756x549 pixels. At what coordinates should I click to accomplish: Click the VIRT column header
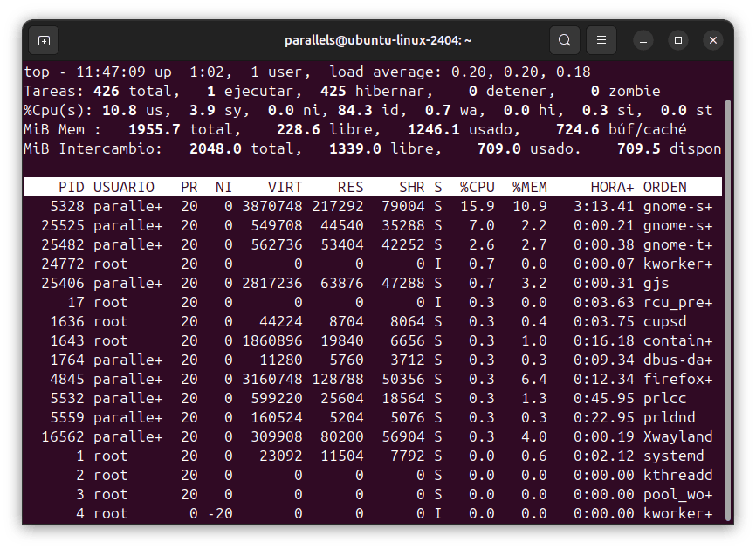pos(285,187)
